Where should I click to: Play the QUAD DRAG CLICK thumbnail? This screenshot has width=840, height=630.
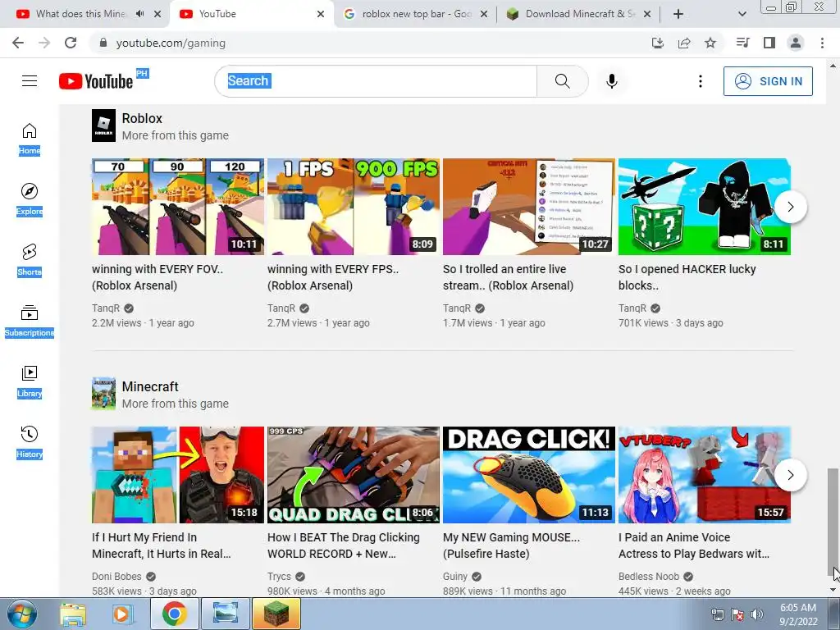354,475
